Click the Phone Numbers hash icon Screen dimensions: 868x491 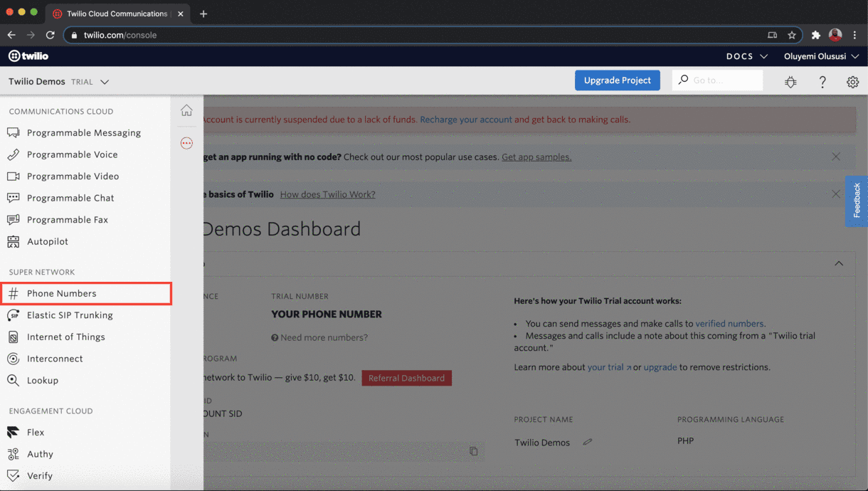(13, 293)
